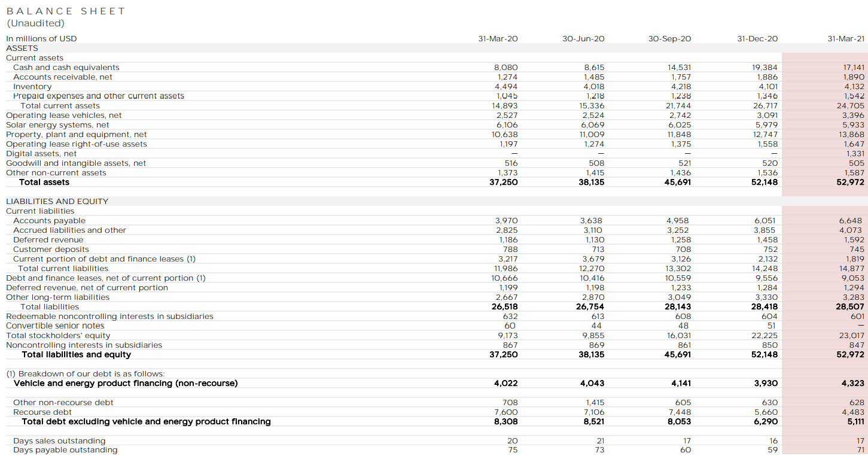Click the 'Current liabilities' row label
This screenshot has height=456, width=868.
click(x=40, y=211)
